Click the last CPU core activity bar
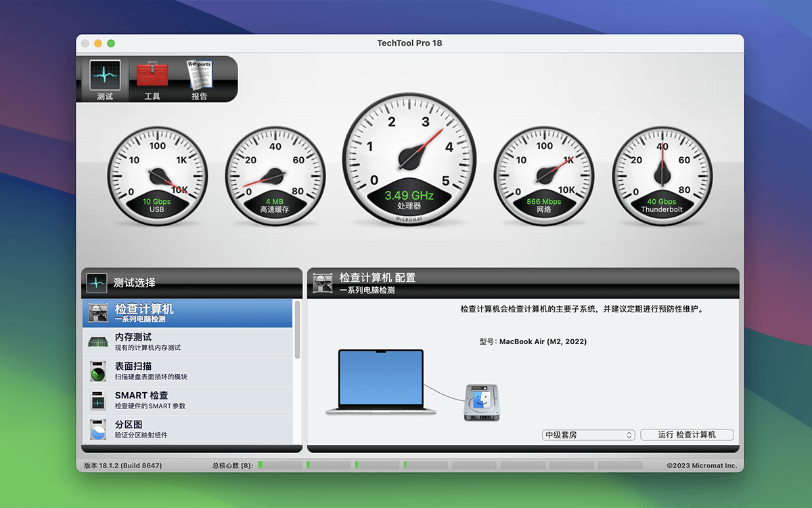This screenshot has height=508, width=812. point(621,465)
